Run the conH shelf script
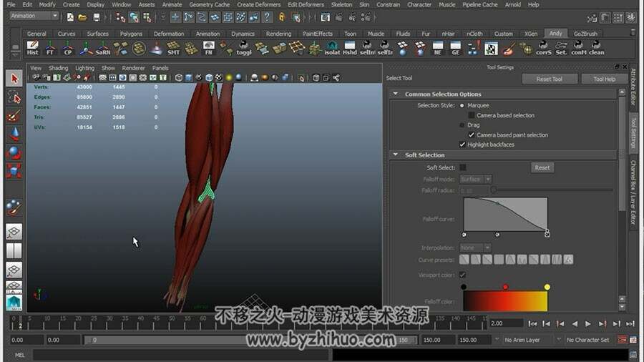 click(579, 48)
